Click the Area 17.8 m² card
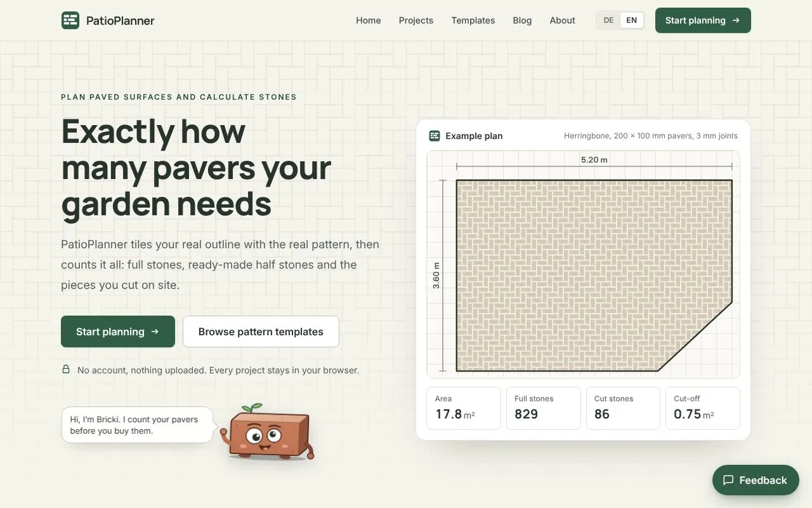812x508 pixels. pyautogui.click(x=464, y=408)
